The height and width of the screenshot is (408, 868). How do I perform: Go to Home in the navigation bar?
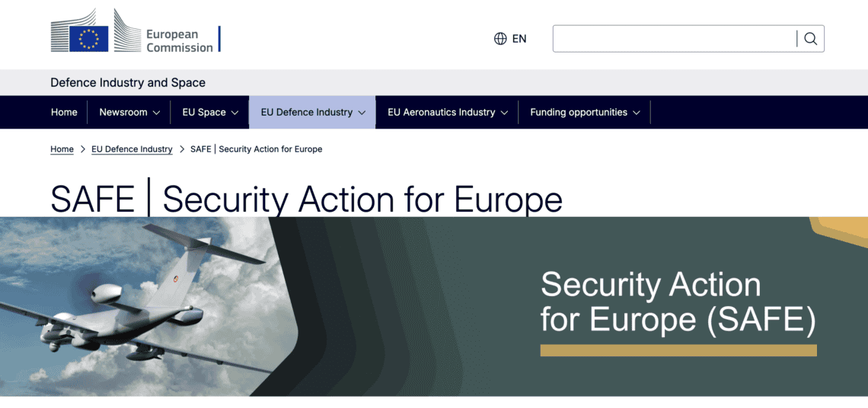click(64, 112)
